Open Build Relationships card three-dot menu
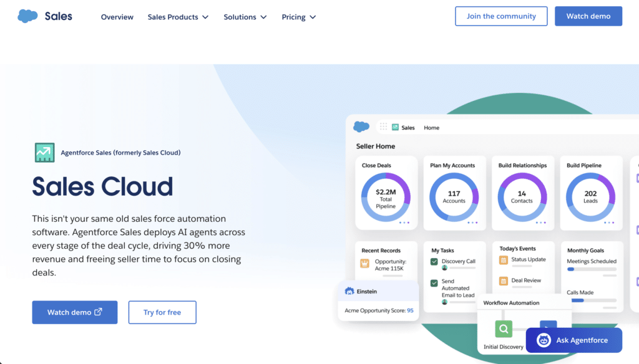The image size is (639, 364). 541,223
